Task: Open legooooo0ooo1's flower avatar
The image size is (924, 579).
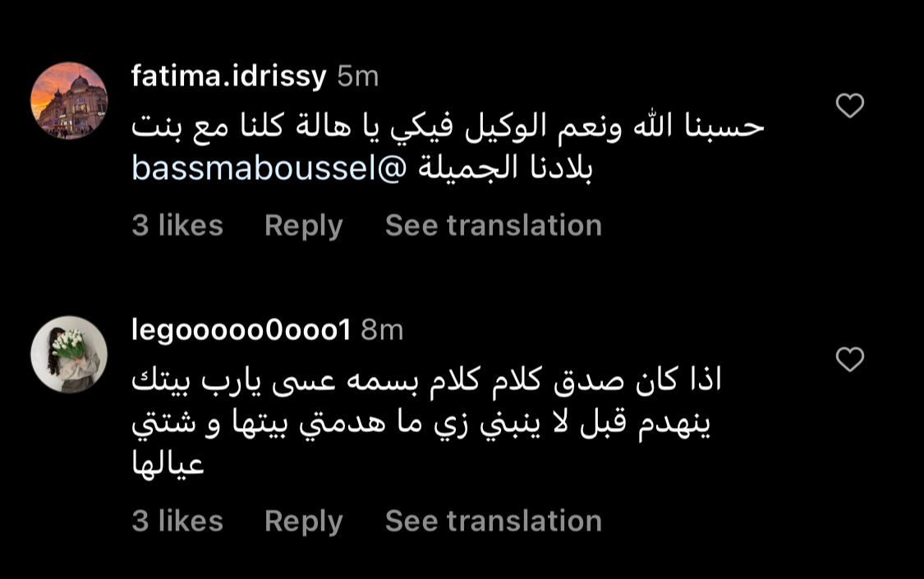Action: pyautogui.click(x=69, y=354)
